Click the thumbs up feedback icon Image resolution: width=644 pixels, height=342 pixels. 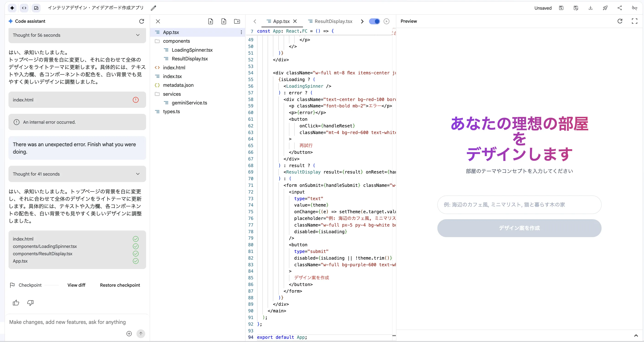point(16,303)
